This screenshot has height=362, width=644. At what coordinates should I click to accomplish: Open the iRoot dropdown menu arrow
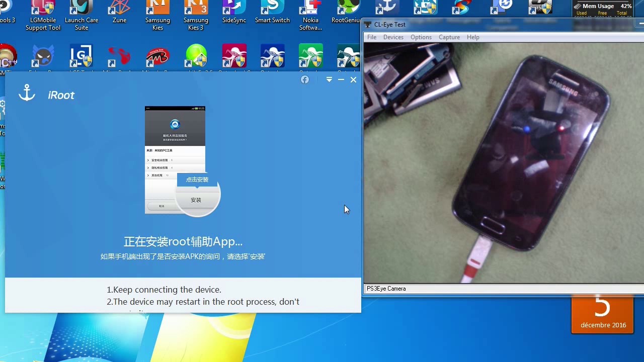pos(329,79)
